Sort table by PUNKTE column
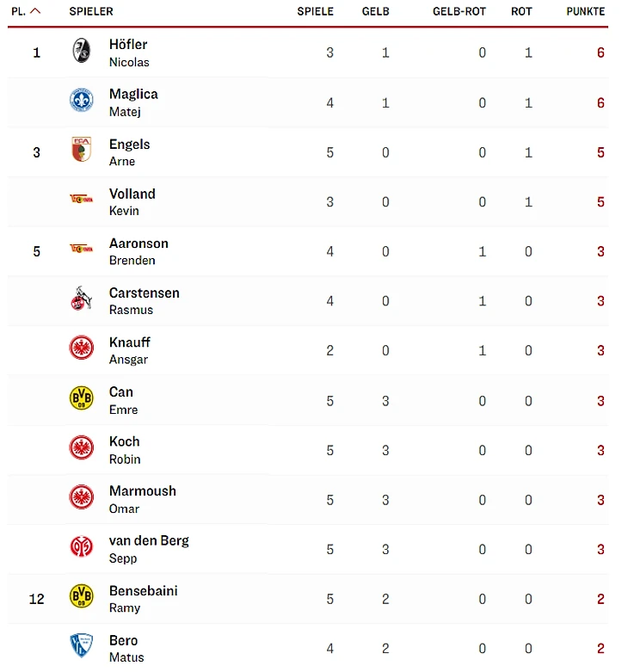 click(x=585, y=11)
